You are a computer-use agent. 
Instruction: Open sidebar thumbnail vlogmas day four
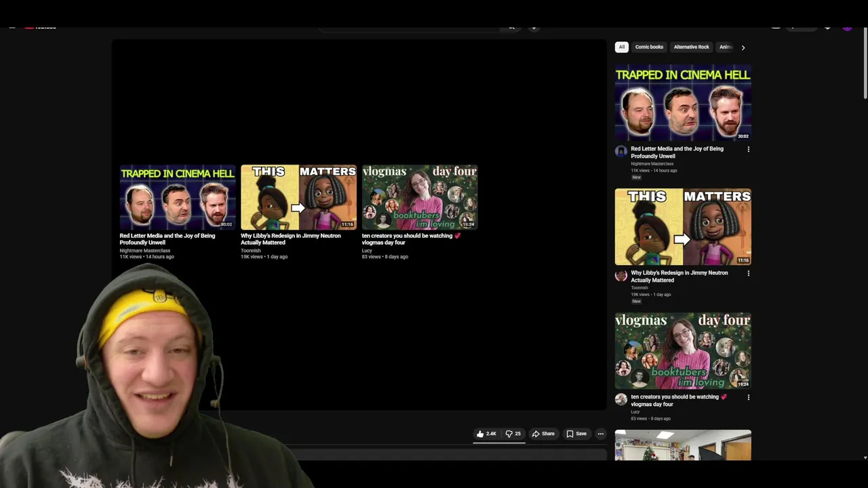pos(683,350)
